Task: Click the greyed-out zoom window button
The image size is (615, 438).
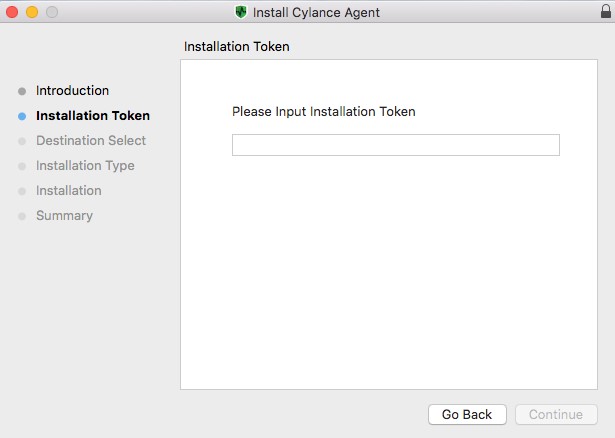Action: click(x=52, y=13)
